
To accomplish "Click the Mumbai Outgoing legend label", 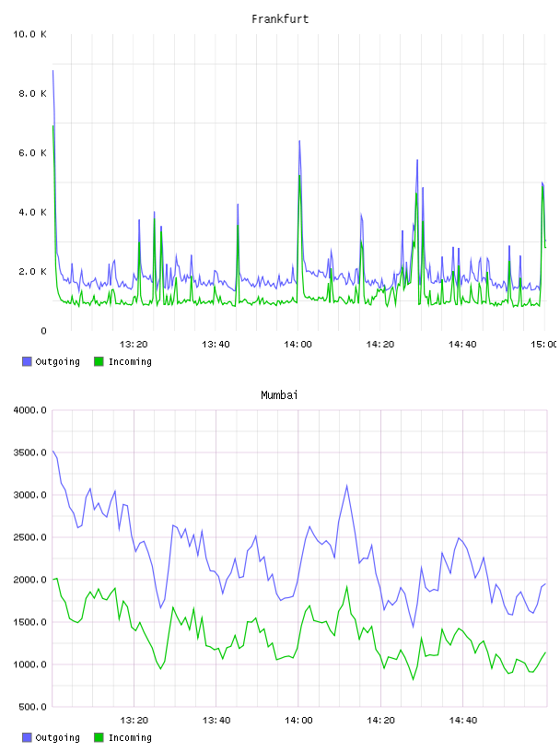I will pyautogui.click(x=57, y=738).
